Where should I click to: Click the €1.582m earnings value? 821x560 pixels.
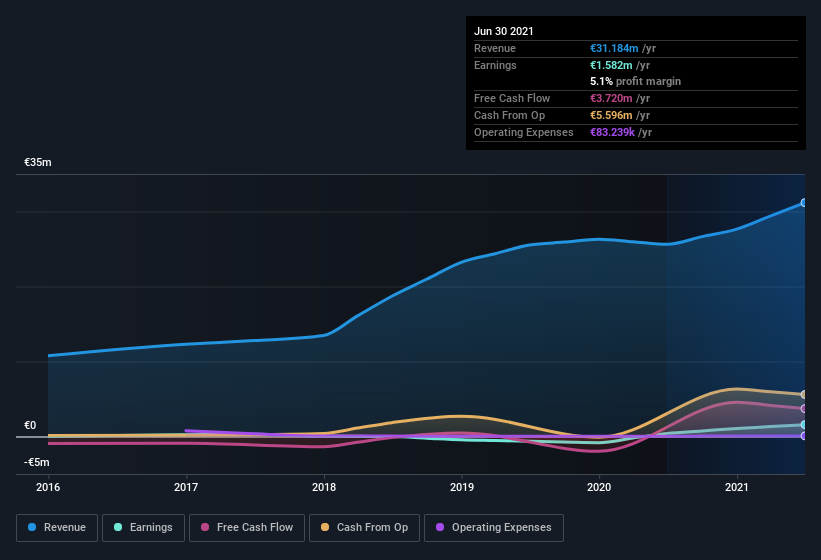point(611,65)
